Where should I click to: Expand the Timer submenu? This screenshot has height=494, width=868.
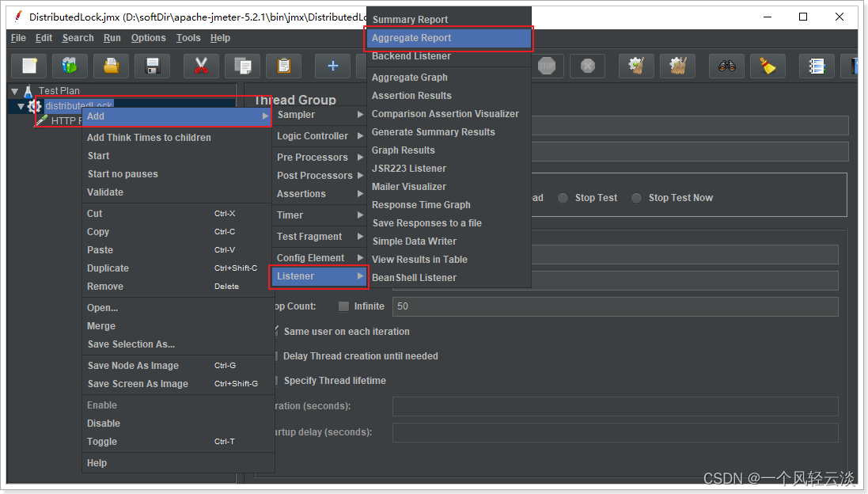coord(320,215)
